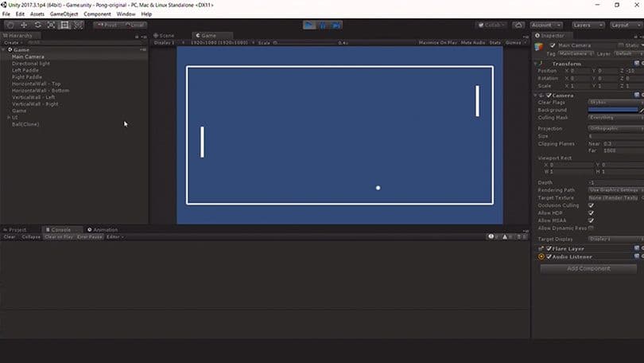Viewport: 644px width, 363px height.
Task: Open the GameObject menu
Action: coord(64,14)
